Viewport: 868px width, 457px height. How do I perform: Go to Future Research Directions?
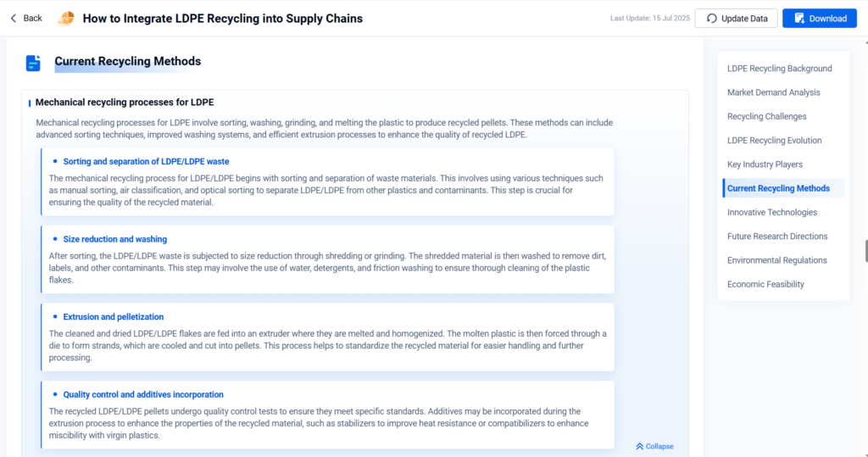click(x=777, y=237)
